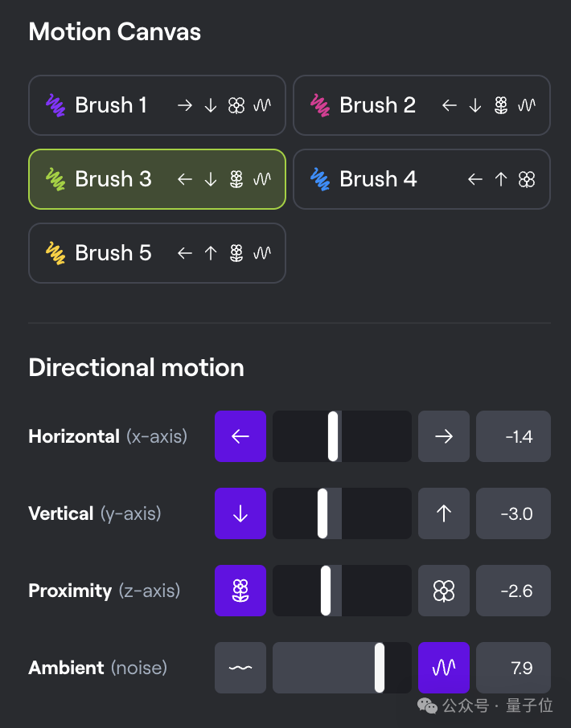Edit the Ambient value field 7.9

(x=513, y=668)
